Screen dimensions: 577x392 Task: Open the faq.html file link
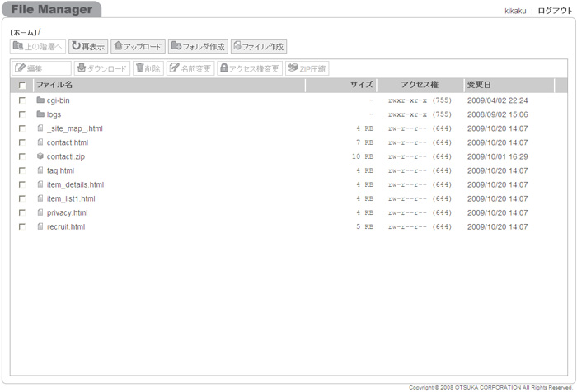tap(60, 170)
